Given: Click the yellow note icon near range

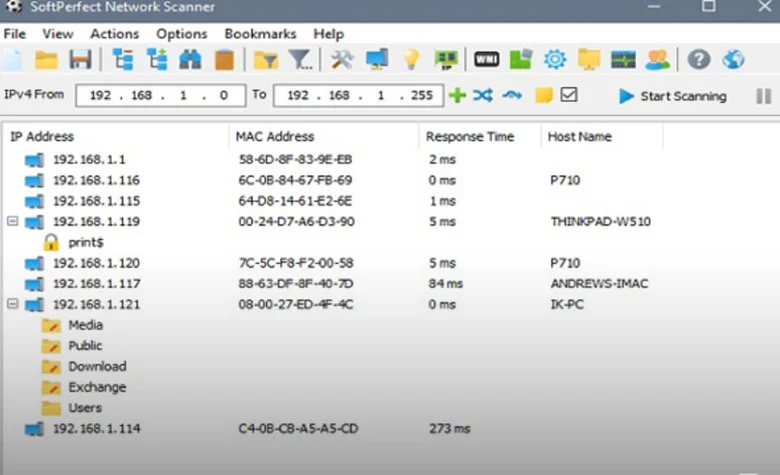Looking at the screenshot, I should [544, 95].
